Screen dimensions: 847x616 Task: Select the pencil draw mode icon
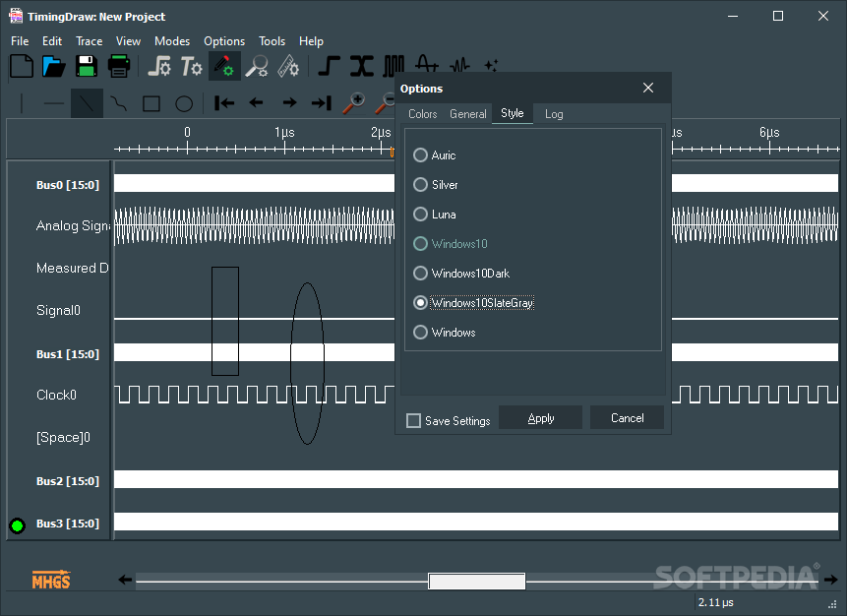pos(224,67)
